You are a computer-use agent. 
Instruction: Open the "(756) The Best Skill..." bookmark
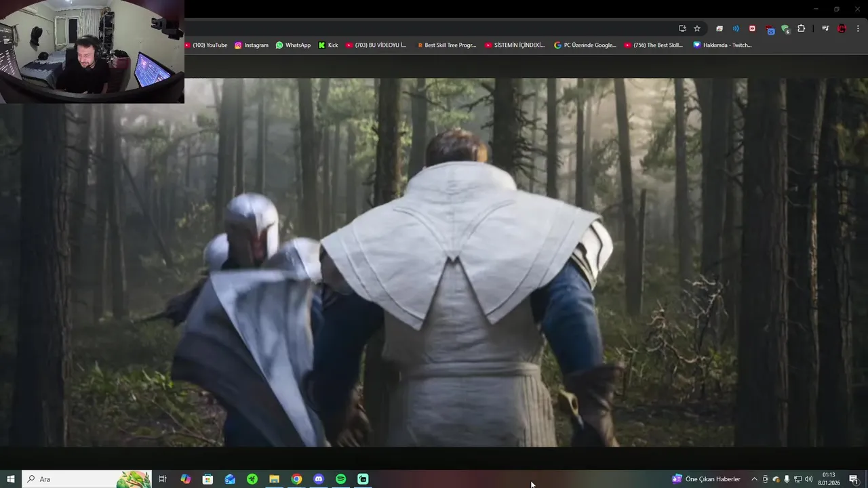coord(654,45)
